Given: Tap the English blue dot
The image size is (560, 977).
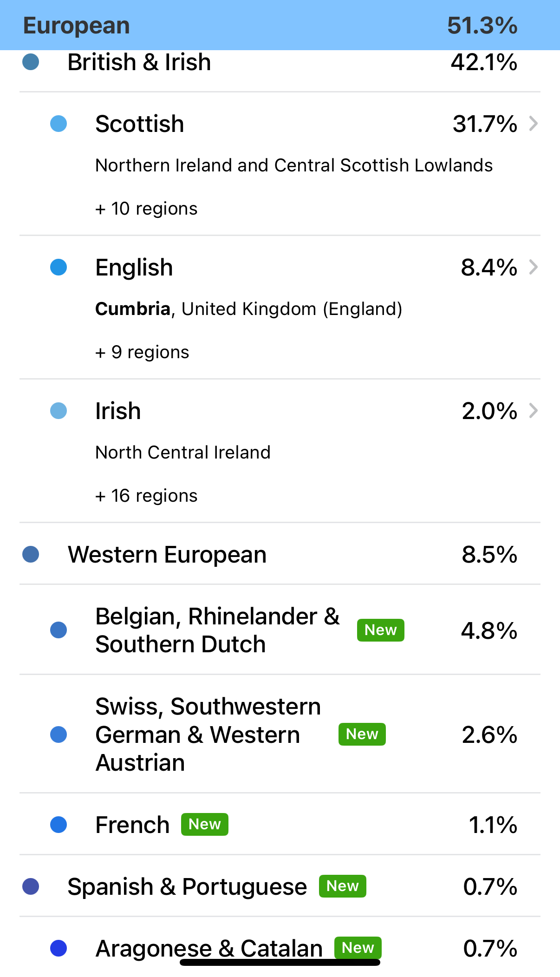Looking at the screenshot, I should pyautogui.click(x=59, y=267).
